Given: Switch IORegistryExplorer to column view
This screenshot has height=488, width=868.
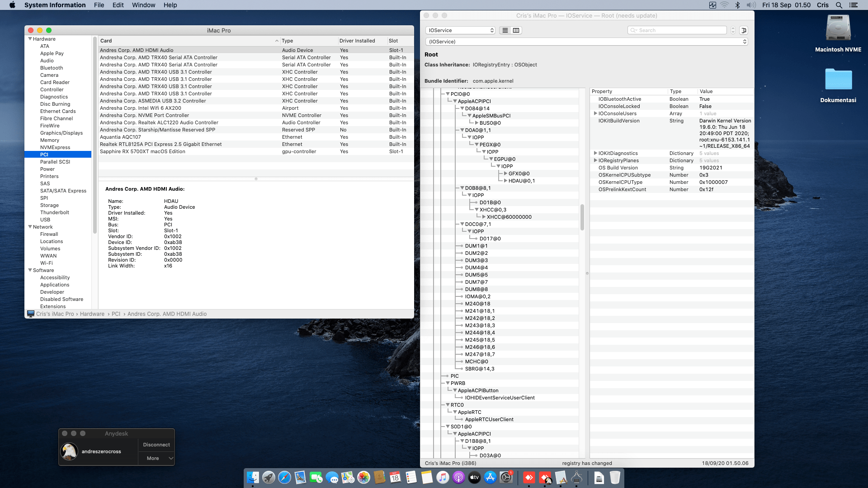Looking at the screenshot, I should (516, 30).
